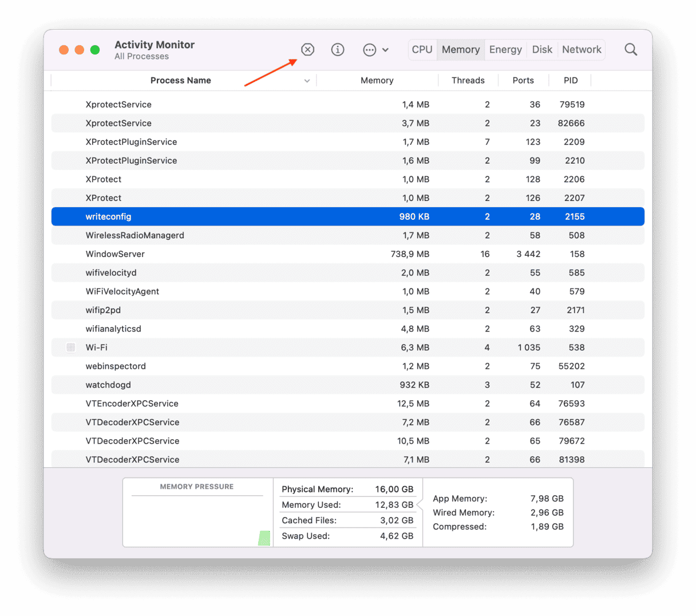696x616 pixels.
Task: Select the WirelessRadioManagerd process
Action: tap(348, 235)
